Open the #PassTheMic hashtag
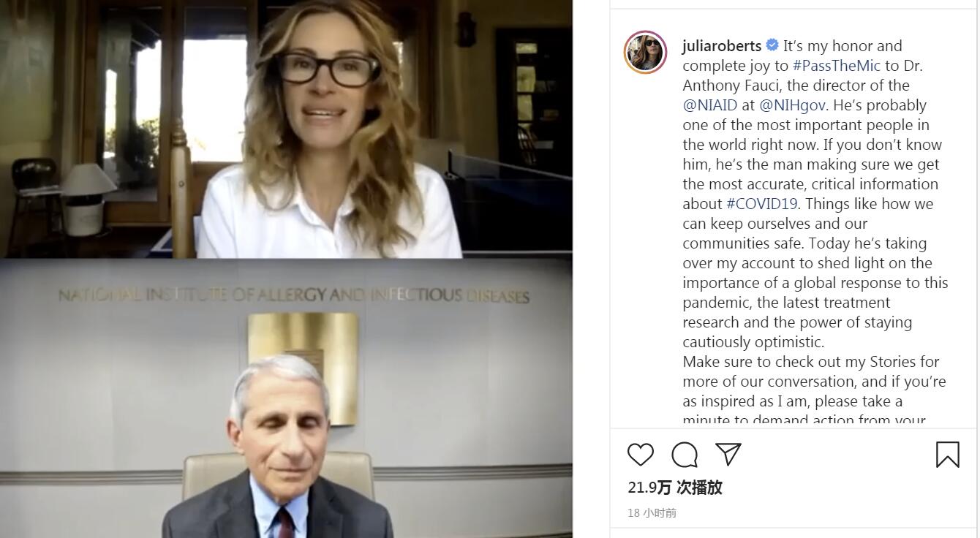The image size is (980, 538). coord(837,66)
